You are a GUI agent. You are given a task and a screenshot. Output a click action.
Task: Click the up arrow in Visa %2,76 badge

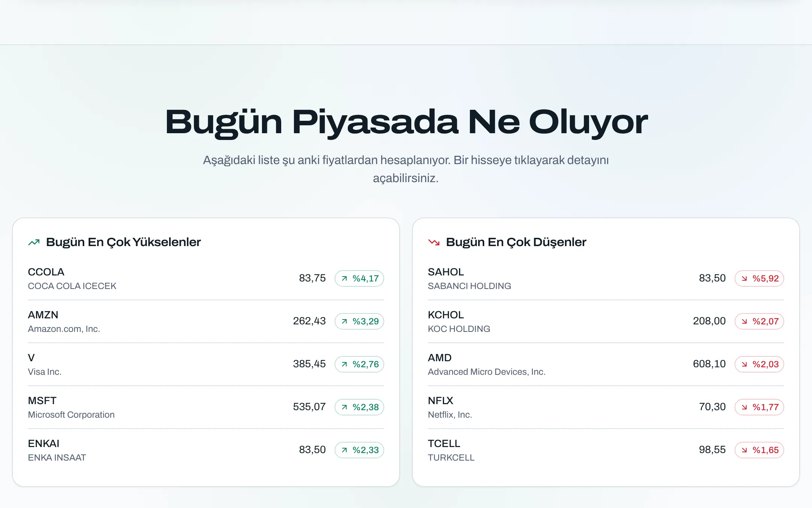(344, 364)
